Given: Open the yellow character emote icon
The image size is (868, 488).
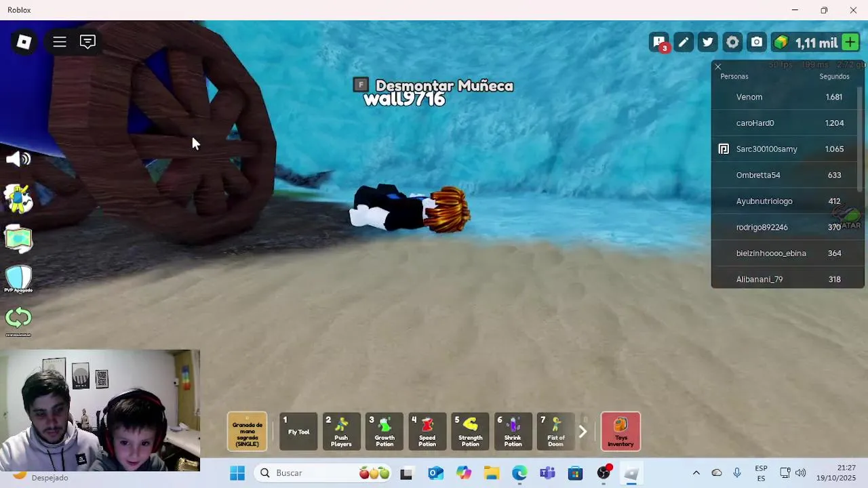Looking at the screenshot, I should (x=18, y=198).
